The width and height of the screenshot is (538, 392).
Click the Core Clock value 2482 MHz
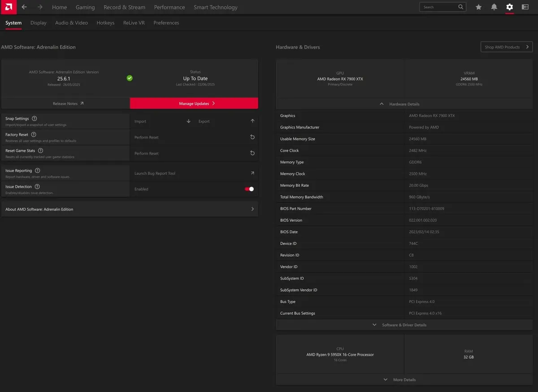tap(418, 151)
